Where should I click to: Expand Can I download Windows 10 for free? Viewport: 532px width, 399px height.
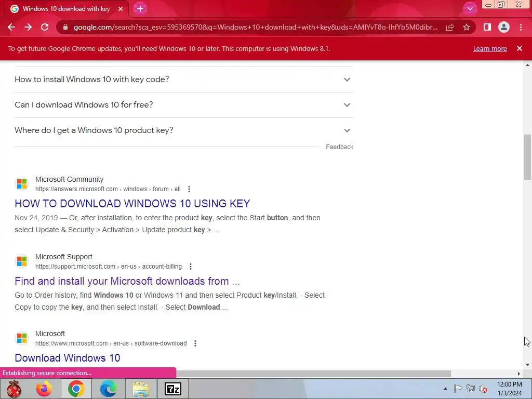tap(184, 105)
